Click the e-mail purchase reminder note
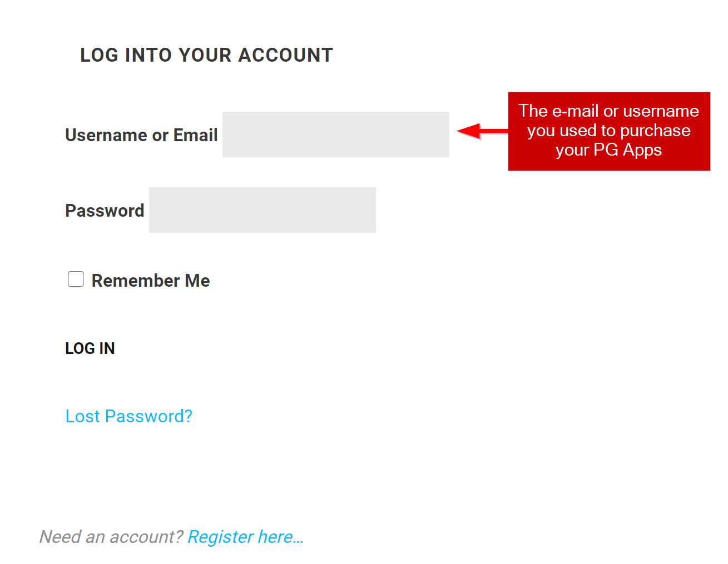Image resolution: width=728 pixels, height=564 pixels. tap(608, 131)
